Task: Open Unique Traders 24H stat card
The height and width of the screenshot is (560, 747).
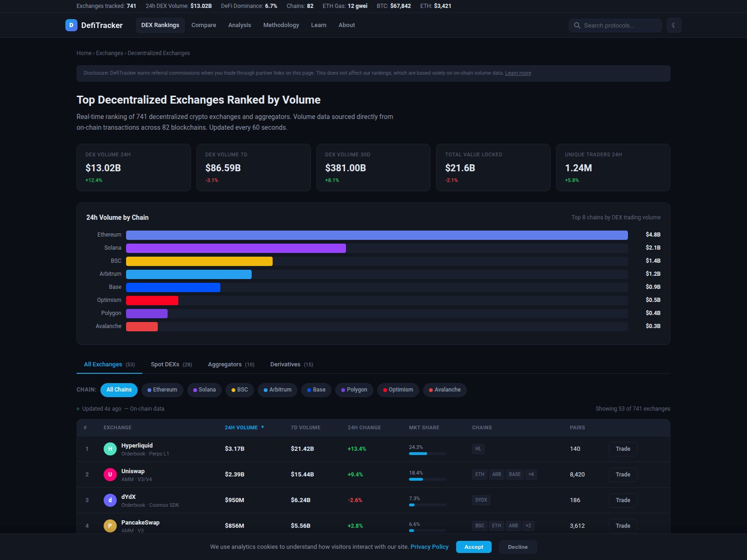Action: [x=613, y=168]
